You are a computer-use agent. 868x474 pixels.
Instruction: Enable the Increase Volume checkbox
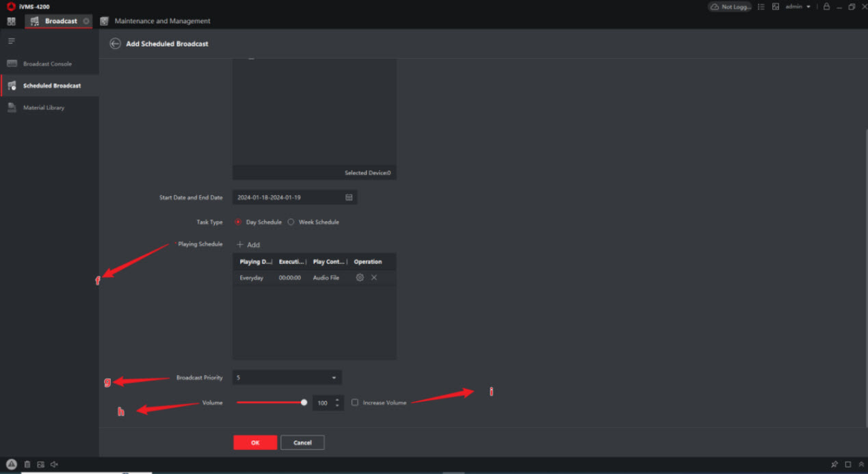click(x=355, y=402)
